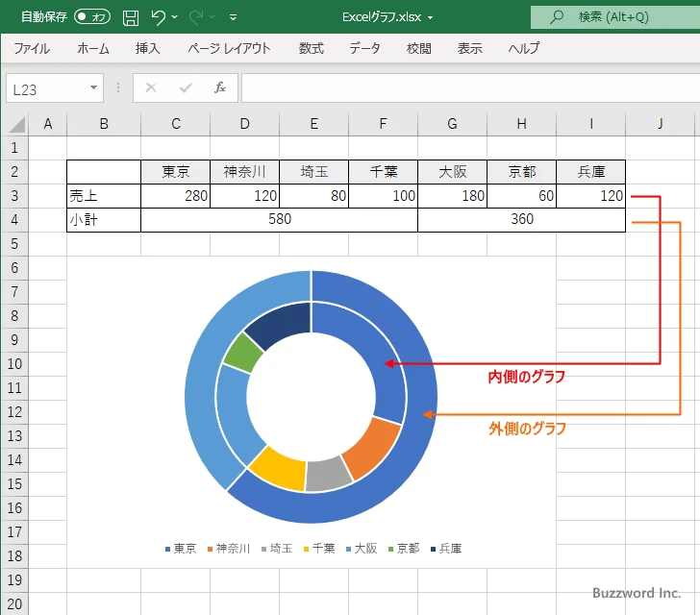Click the 兵庫 legend entry
The height and width of the screenshot is (615, 700).
coord(446,549)
